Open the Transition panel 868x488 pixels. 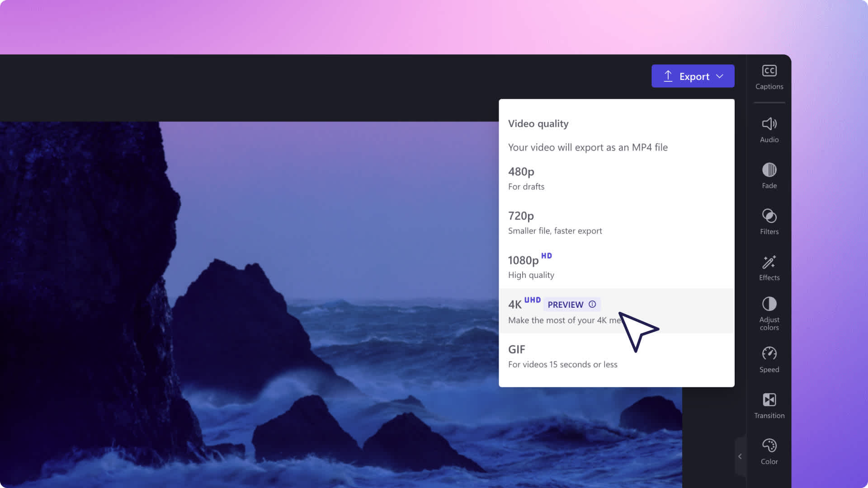click(x=769, y=405)
